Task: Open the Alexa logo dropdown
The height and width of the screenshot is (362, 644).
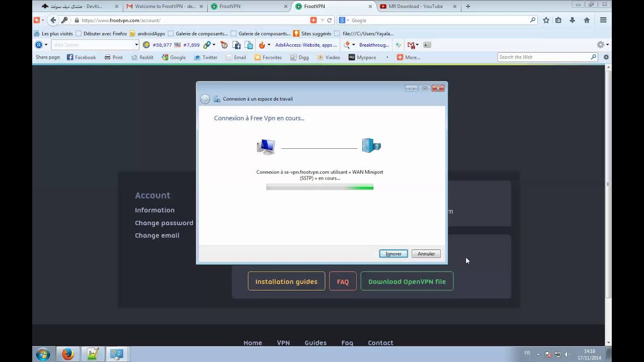Action: (x=41, y=45)
